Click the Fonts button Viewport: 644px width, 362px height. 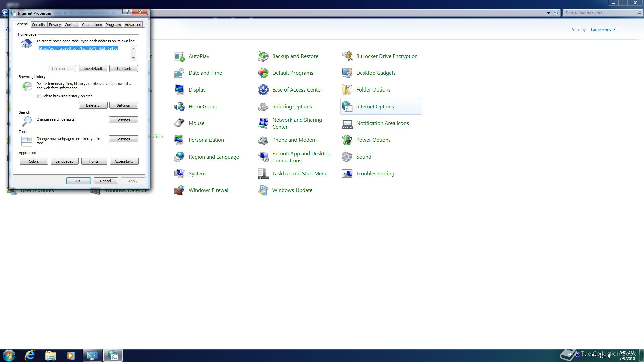click(94, 161)
